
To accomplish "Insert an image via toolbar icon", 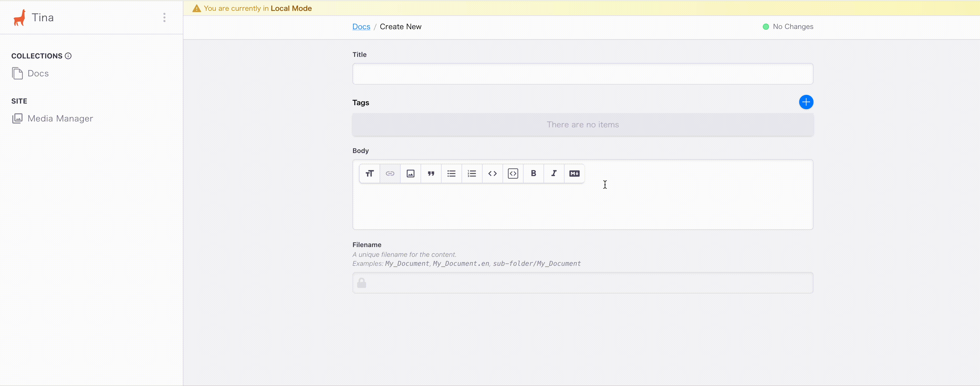I will click(x=411, y=174).
